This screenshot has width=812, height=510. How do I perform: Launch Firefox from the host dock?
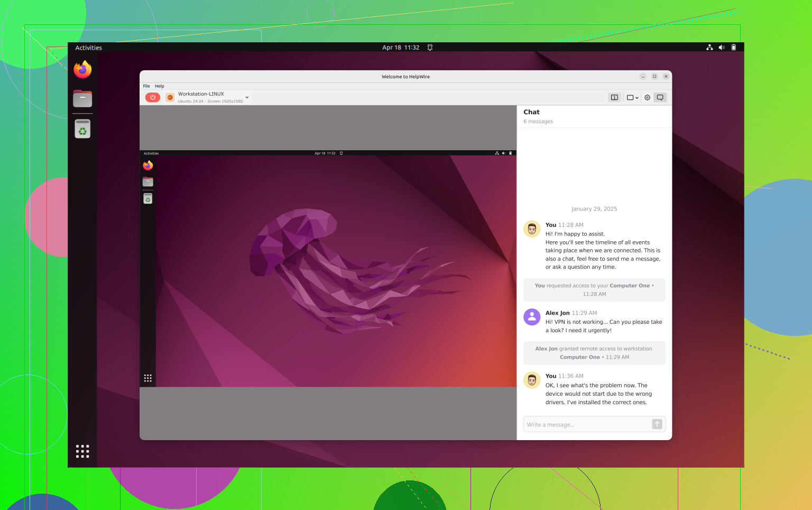tap(82, 69)
